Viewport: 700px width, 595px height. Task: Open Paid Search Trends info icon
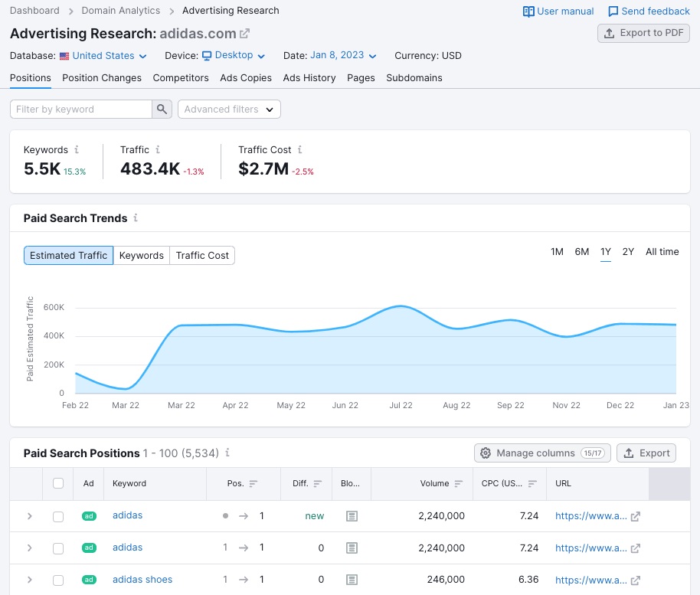pyautogui.click(x=136, y=217)
